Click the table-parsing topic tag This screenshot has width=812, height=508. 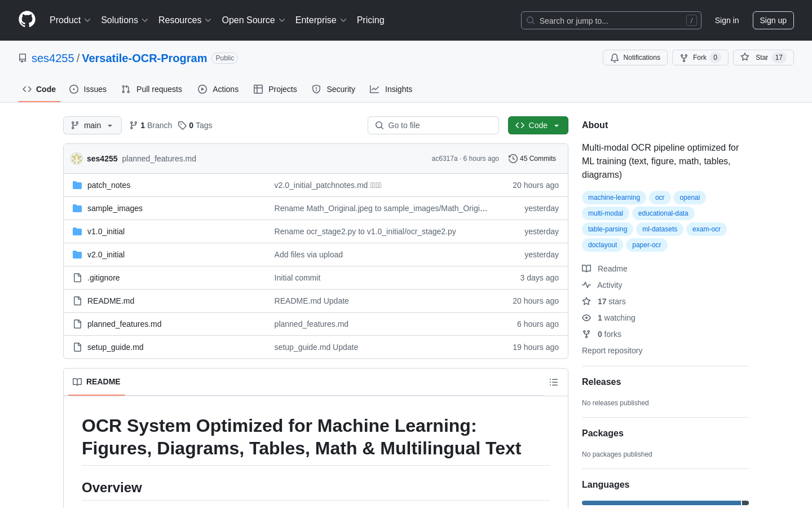click(607, 229)
